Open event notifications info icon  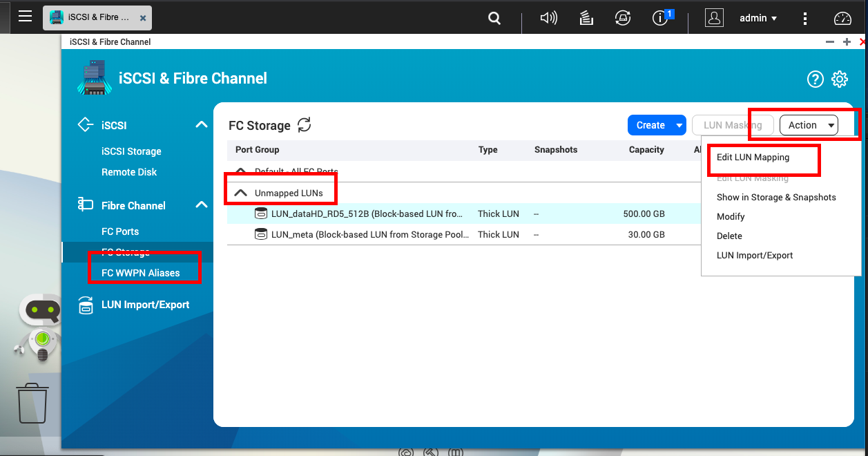[662, 18]
